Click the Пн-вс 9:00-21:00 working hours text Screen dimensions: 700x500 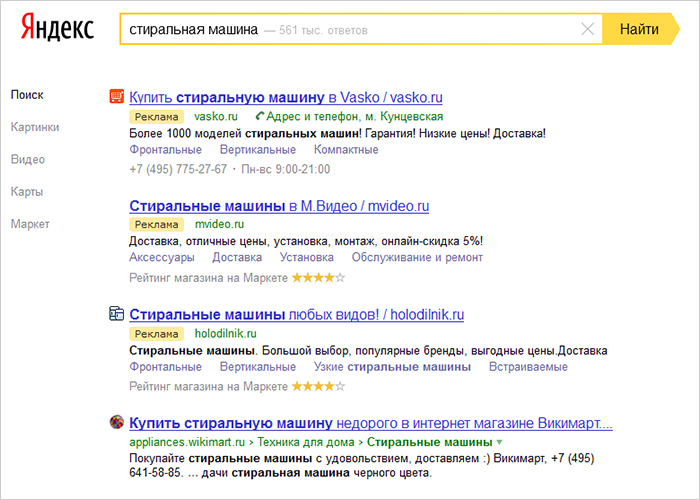[x=286, y=169]
